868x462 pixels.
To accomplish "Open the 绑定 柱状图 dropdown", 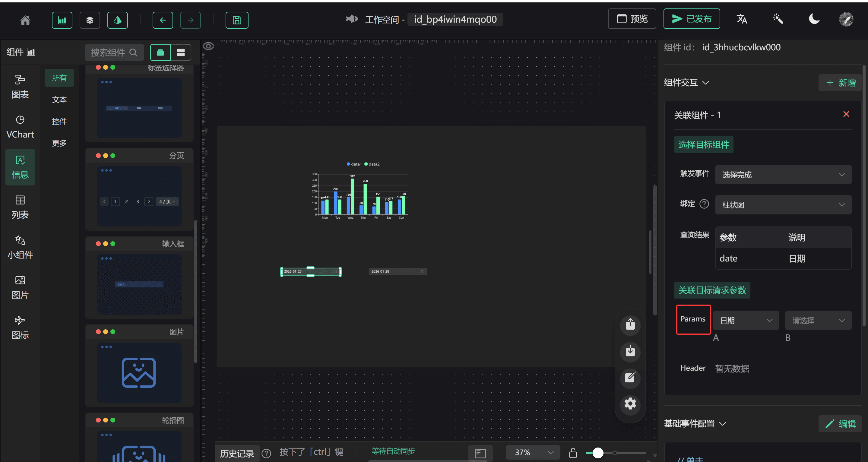I will click(x=783, y=204).
